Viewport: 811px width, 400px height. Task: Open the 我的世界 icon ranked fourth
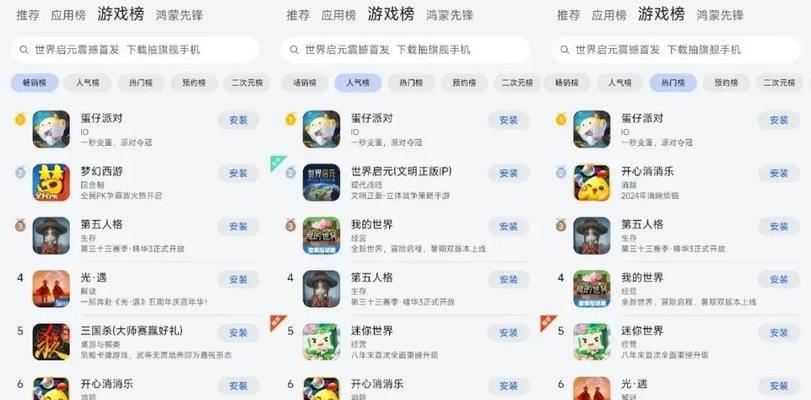[x=592, y=289]
